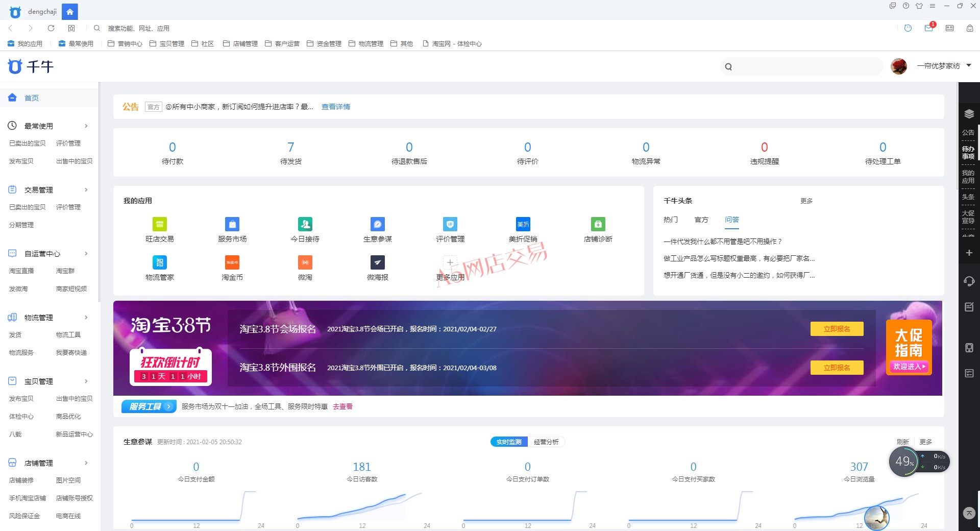This screenshot has height=531, width=980.
Task: Launch the 淘金币 app icon
Action: coord(232,262)
